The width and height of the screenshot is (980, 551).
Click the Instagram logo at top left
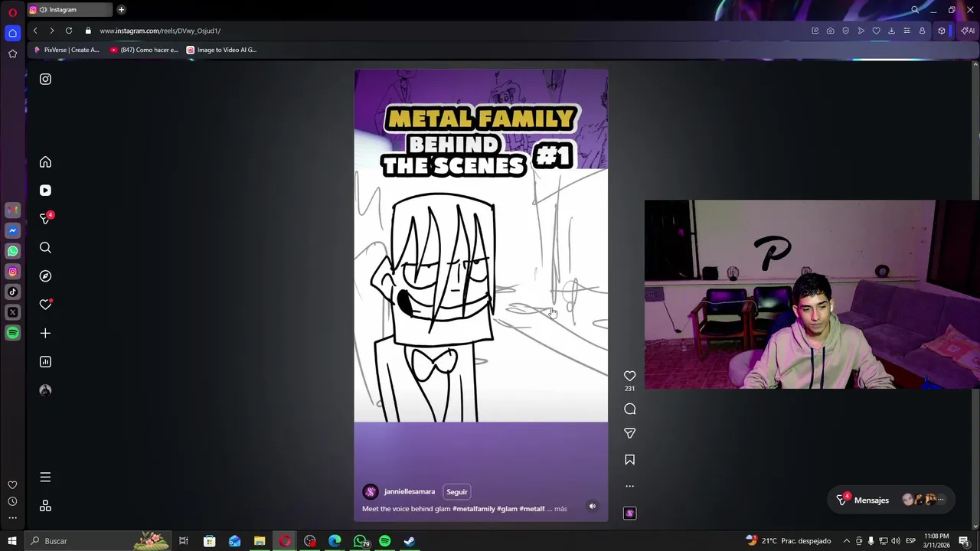tap(45, 79)
